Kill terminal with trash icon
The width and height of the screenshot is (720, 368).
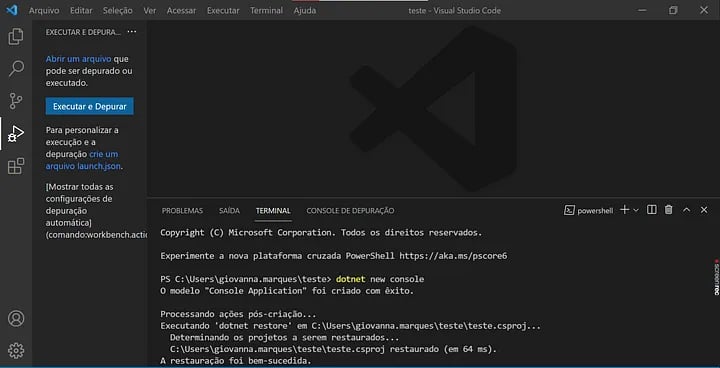pos(669,210)
